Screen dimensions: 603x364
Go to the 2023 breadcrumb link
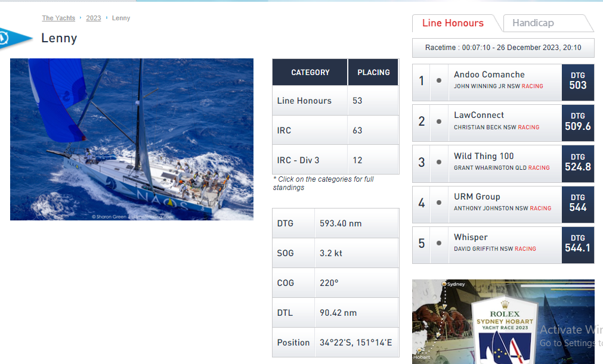tap(94, 18)
